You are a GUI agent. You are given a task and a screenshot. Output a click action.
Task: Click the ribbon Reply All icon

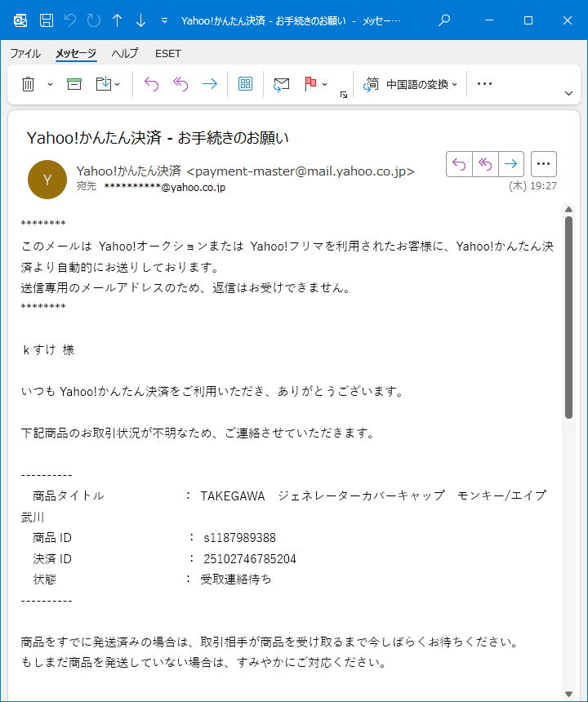(180, 84)
